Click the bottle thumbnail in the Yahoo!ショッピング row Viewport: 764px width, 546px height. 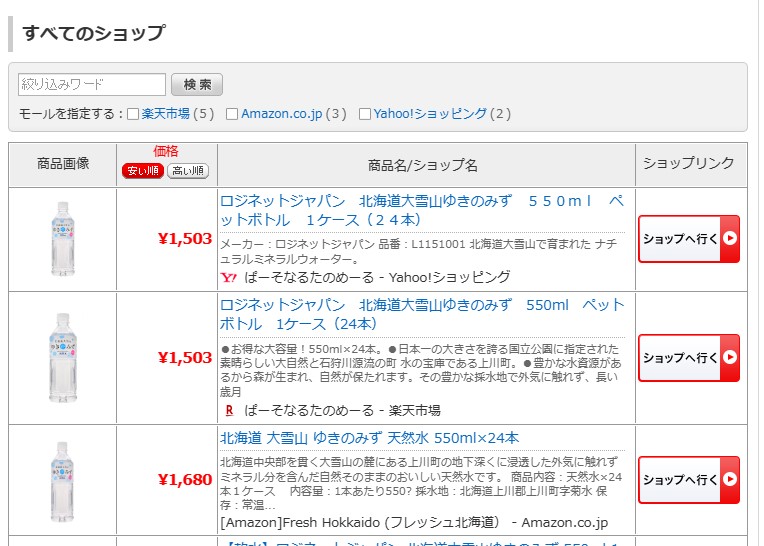point(63,239)
